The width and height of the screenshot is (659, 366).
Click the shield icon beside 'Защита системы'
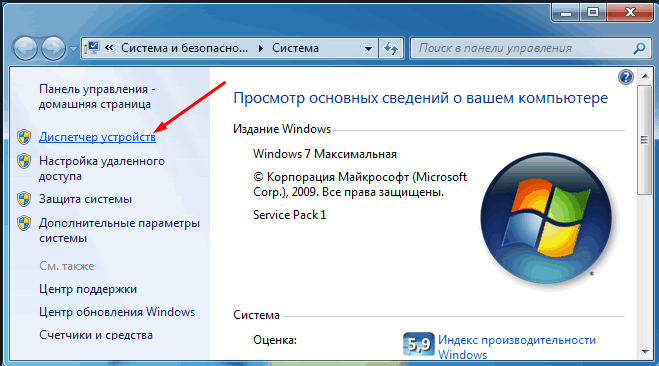[x=24, y=199]
